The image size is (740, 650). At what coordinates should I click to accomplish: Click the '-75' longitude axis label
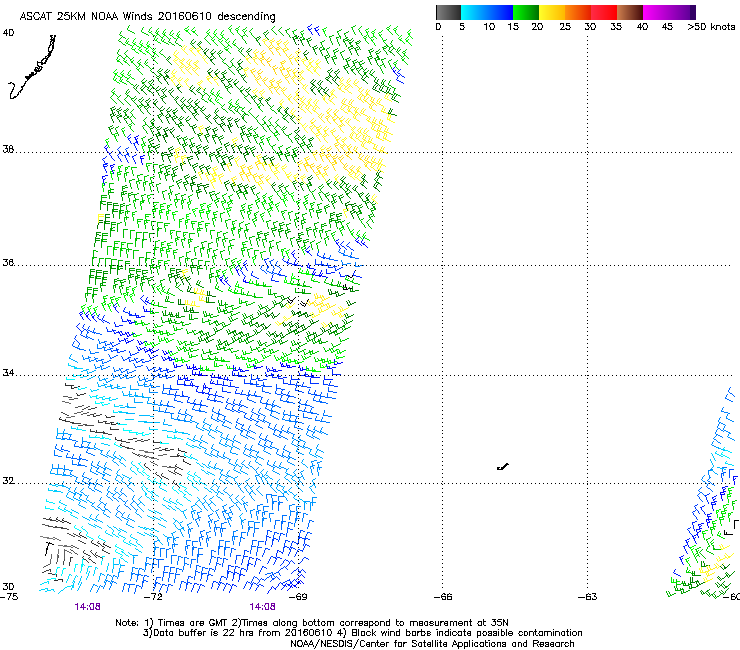(x=9, y=597)
